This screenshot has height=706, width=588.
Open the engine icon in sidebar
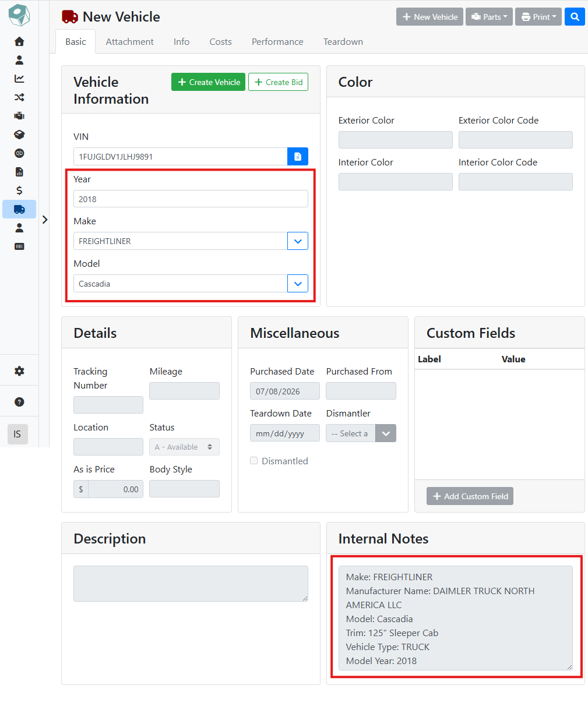tap(19, 116)
